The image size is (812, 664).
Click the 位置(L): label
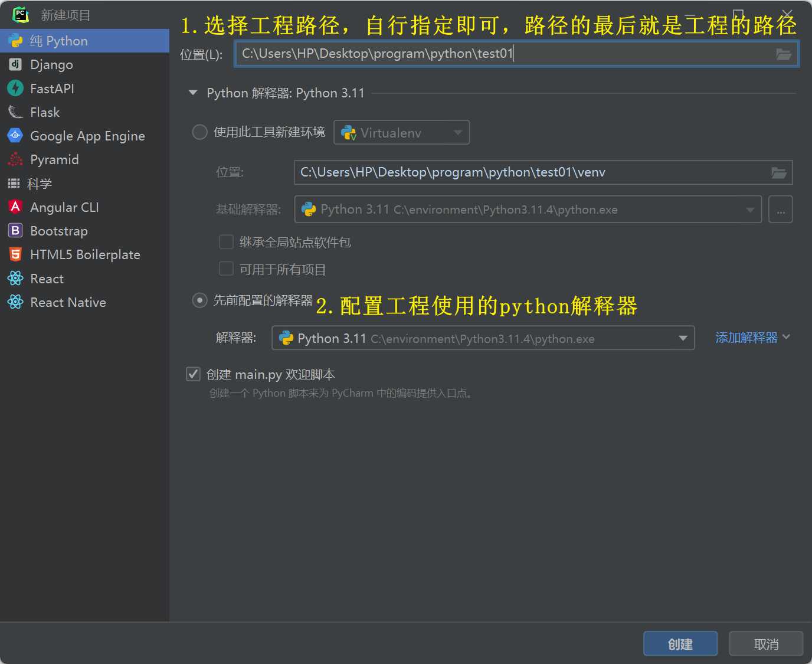point(201,55)
